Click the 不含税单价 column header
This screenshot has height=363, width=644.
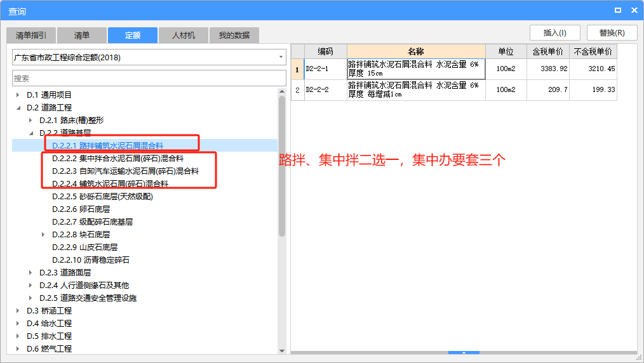tap(593, 51)
